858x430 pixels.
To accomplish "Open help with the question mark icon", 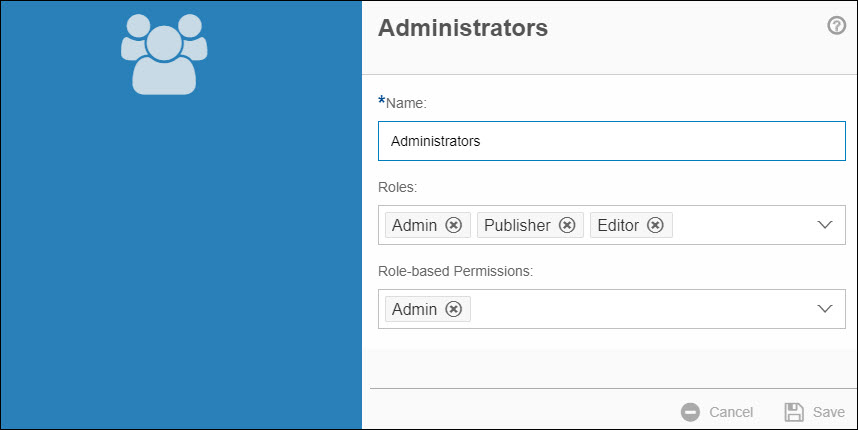I will click(x=837, y=26).
